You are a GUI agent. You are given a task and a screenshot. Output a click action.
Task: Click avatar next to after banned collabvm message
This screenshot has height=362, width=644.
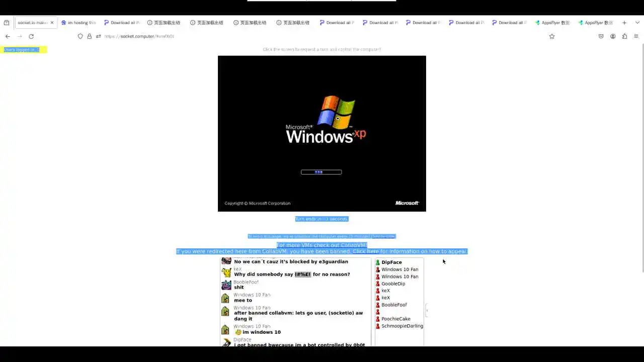pos(225,311)
